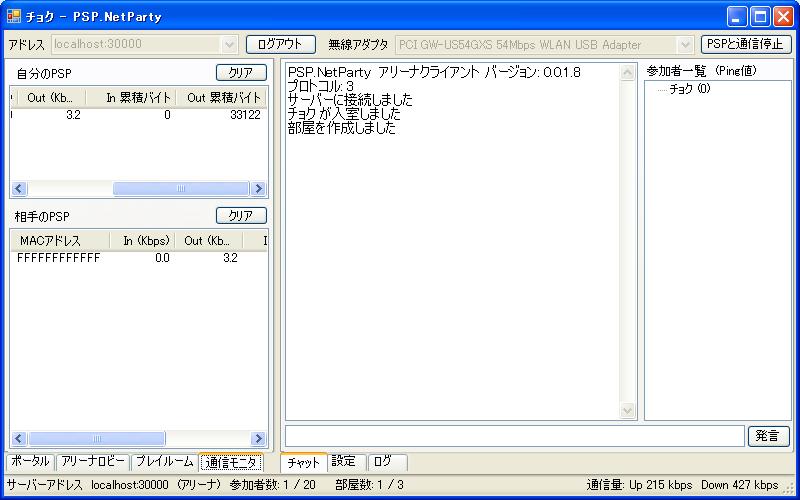The width and height of the screenshot is (800, 500).
Task: Click the In 累積バイト column header
Action: pos(131,97)
